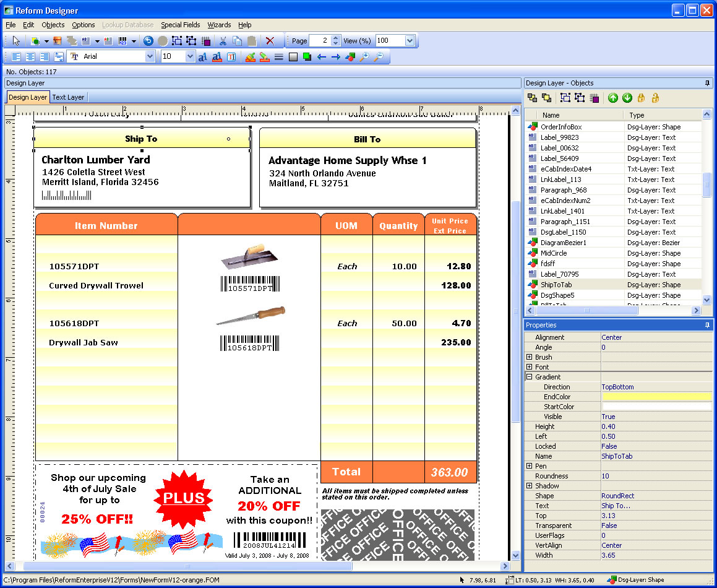This screenshot has height=588, width=717.
Task: Expand the Shadow property group
Action: pyautogui.click(x=529, y=485)
